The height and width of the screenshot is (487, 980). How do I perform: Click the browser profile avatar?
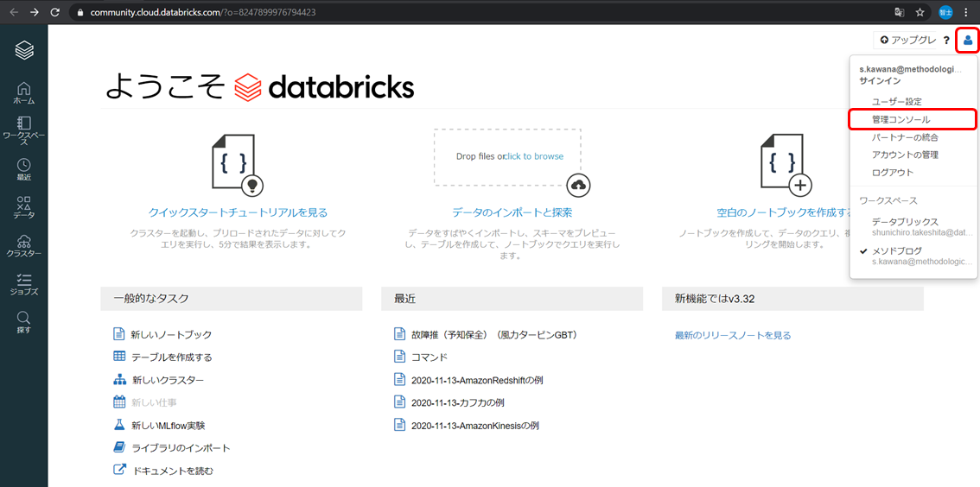tap(945, 12)
